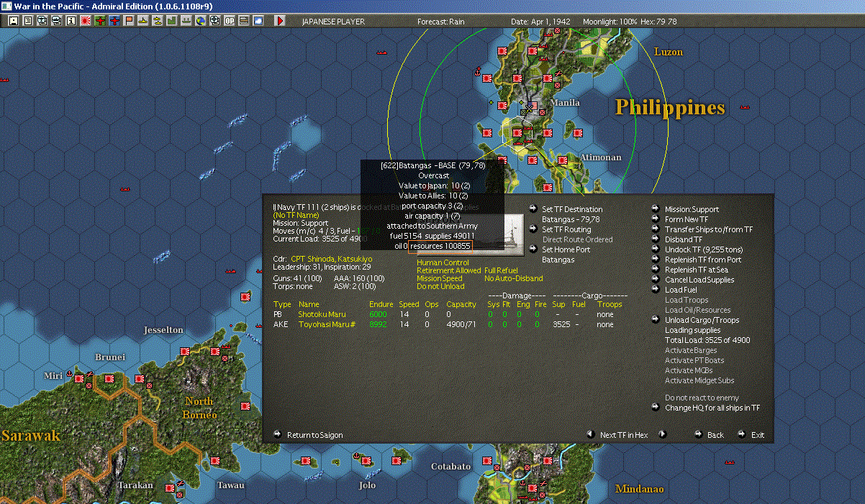The height and width of the screenshot is (504, 865).
Task: Click the rising sun flag toolbar icon
Action: (x=85, y=22)
